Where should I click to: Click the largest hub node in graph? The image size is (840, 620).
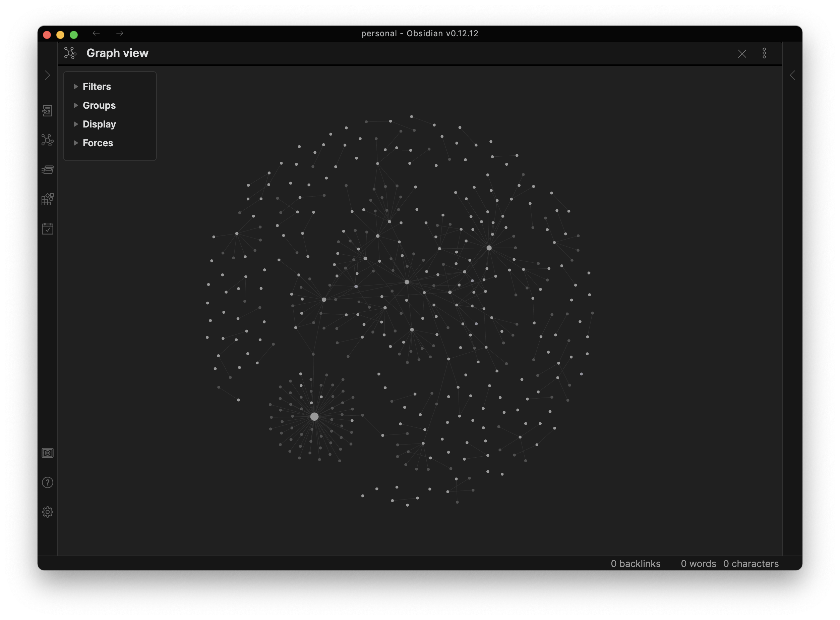coord(315,417)
